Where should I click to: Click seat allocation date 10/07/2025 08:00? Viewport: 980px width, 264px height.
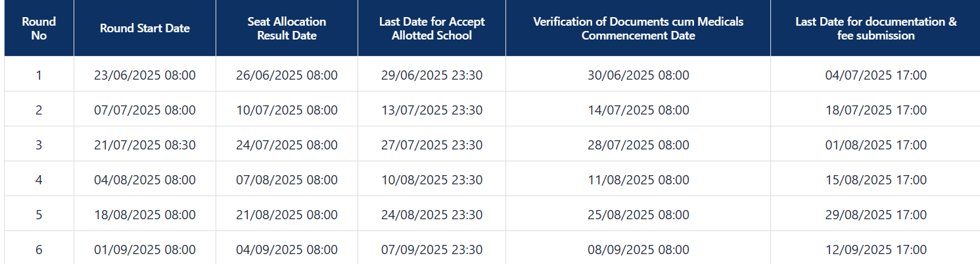point(287,110)
